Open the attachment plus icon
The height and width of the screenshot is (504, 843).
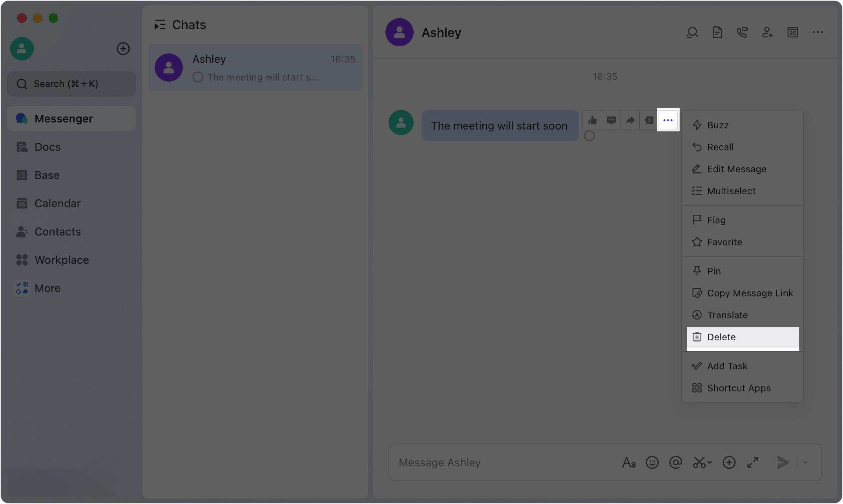coord(729,462)
